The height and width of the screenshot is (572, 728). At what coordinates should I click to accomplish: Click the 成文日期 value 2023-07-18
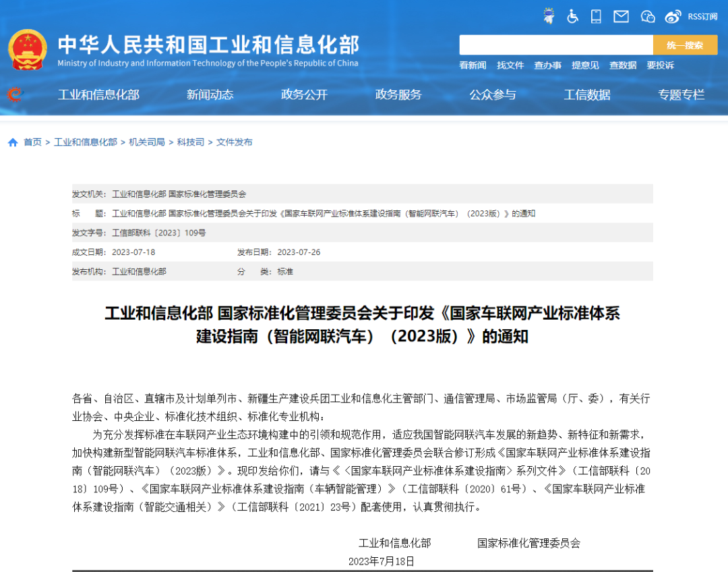[133, 252]
